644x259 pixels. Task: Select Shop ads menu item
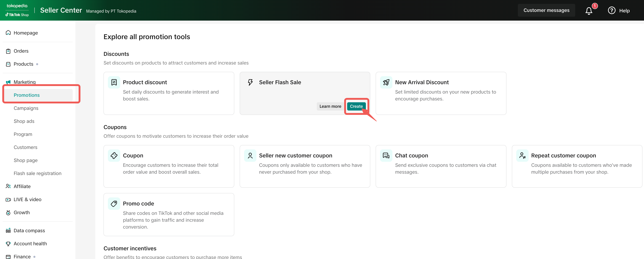coord(24,121)
